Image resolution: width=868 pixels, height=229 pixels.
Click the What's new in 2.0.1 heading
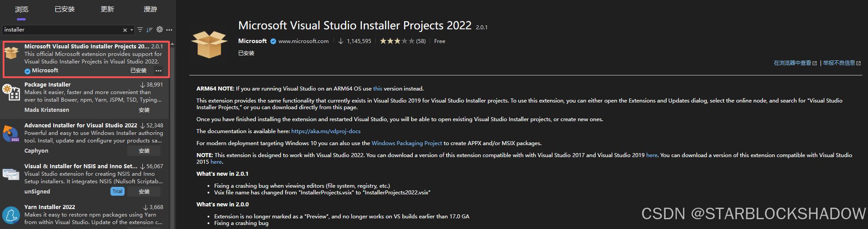[x=223, y=174]
